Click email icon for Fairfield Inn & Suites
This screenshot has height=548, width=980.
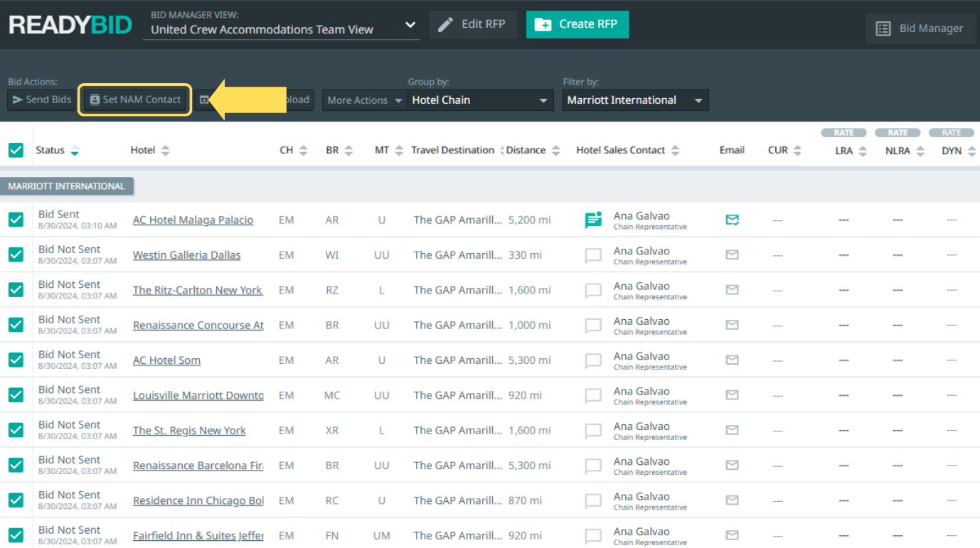point(732,535)
